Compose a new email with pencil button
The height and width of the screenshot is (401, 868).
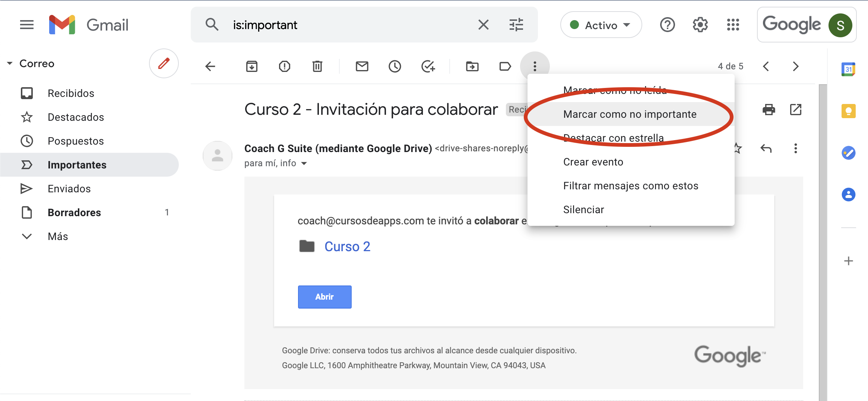[x=164, y=63]
